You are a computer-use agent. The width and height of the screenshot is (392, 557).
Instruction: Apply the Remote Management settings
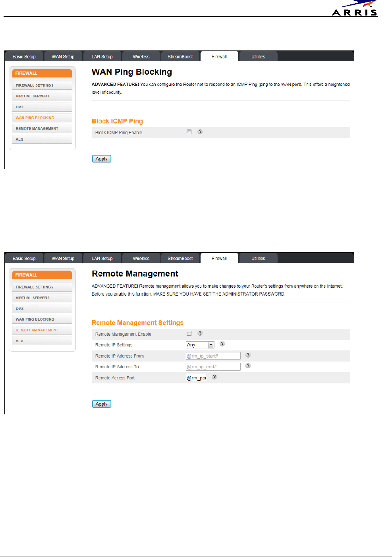[x=102, y=404]
